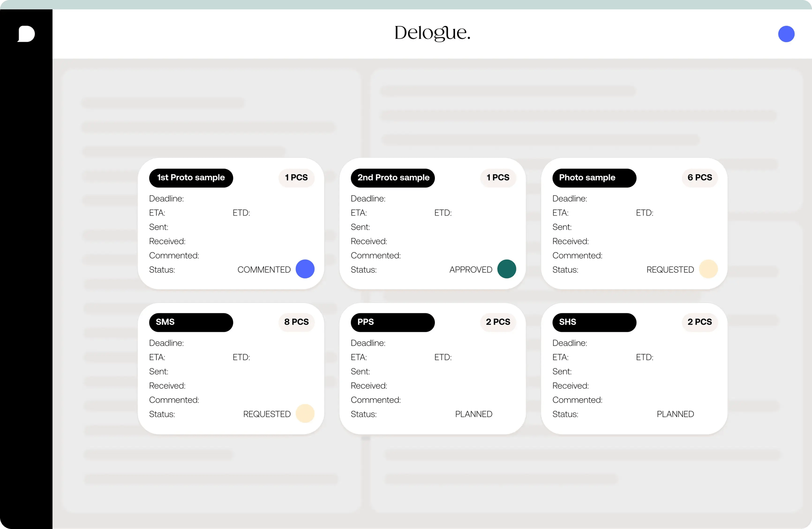Click the Delogue wordmark in header
This screenshot has height=529, width=812.
(432, 33)
